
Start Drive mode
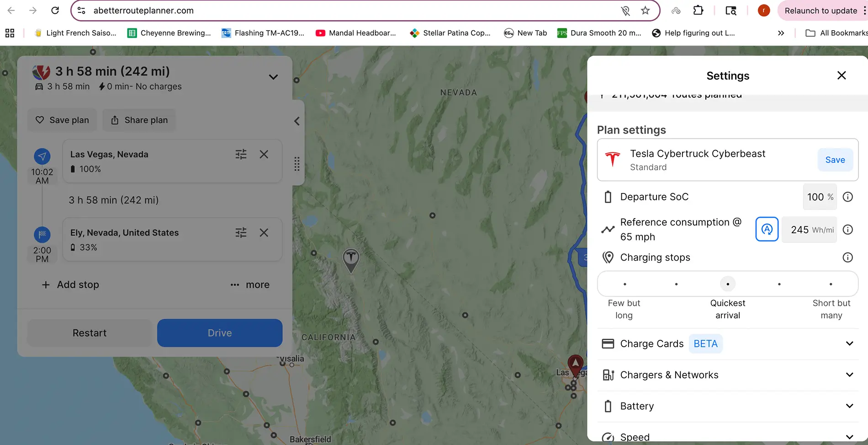click(220, 333)
